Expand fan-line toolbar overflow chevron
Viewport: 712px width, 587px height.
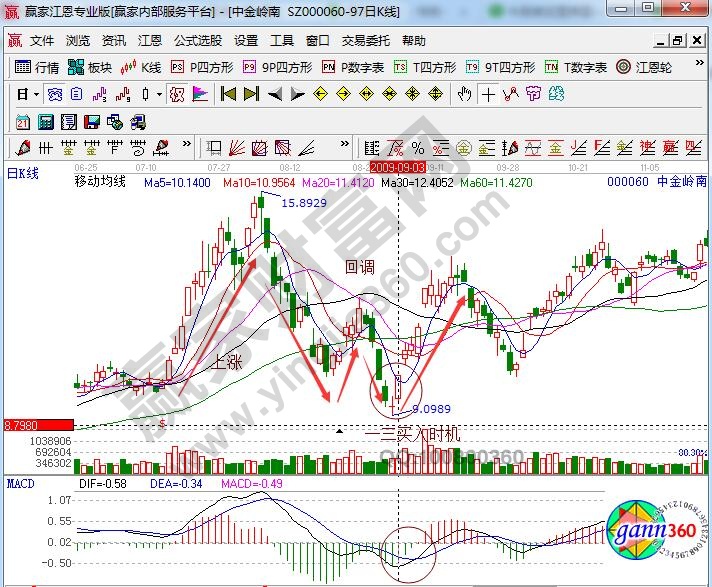[345, 144]
